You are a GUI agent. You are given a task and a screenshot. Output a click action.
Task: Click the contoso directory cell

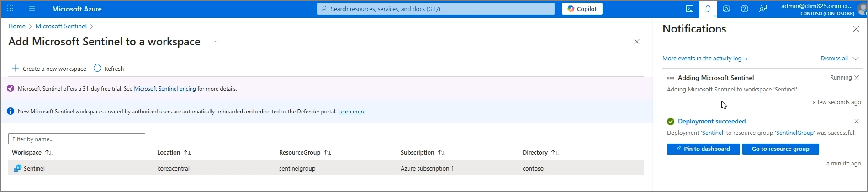click(533, 168)
